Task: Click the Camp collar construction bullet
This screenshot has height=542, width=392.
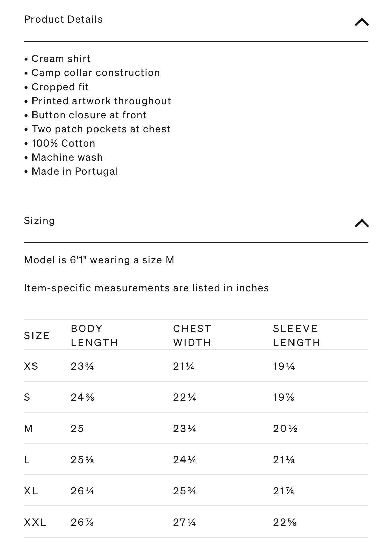Action: [x=96, y=73]
